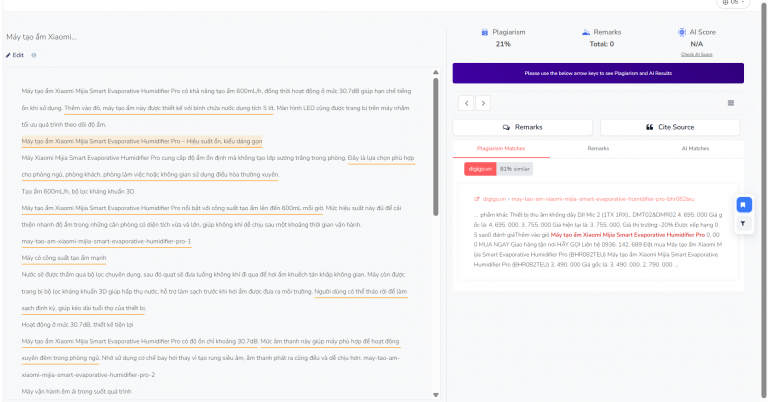Select the digigo.vn source badge
This screenshot has width=768, height=402.
(480, 169)
